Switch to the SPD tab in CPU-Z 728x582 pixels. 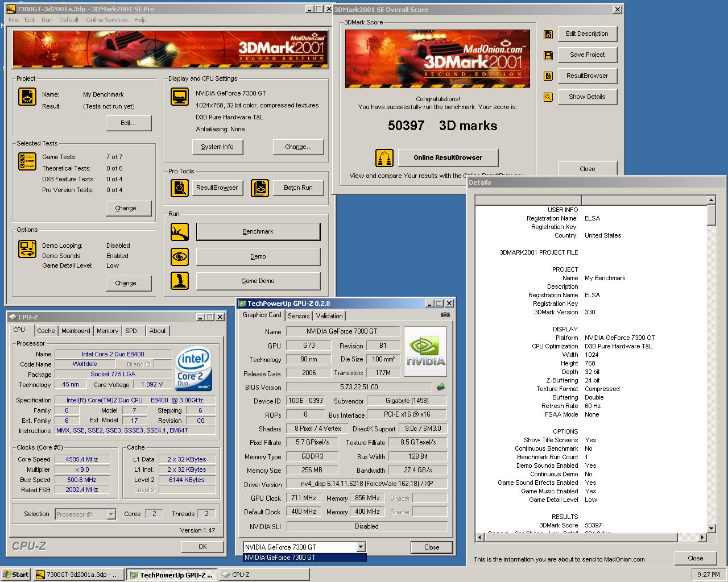131,331
